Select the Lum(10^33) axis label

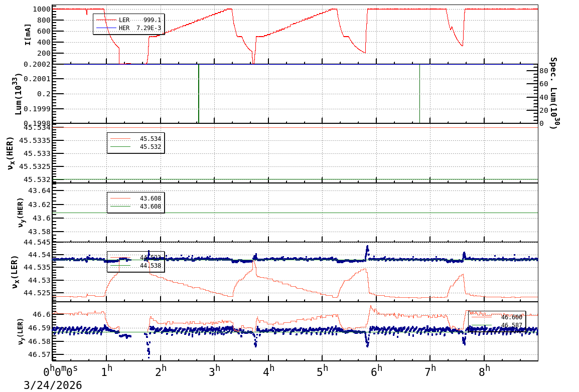click(x=18, y=94)
